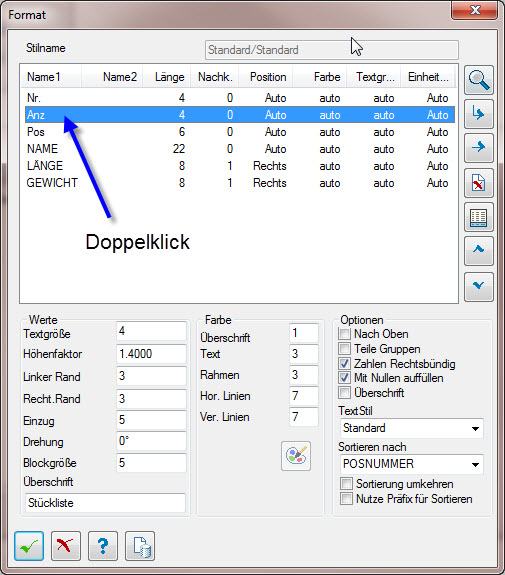Open the TextStil Standard dropdown

(411, 428)
